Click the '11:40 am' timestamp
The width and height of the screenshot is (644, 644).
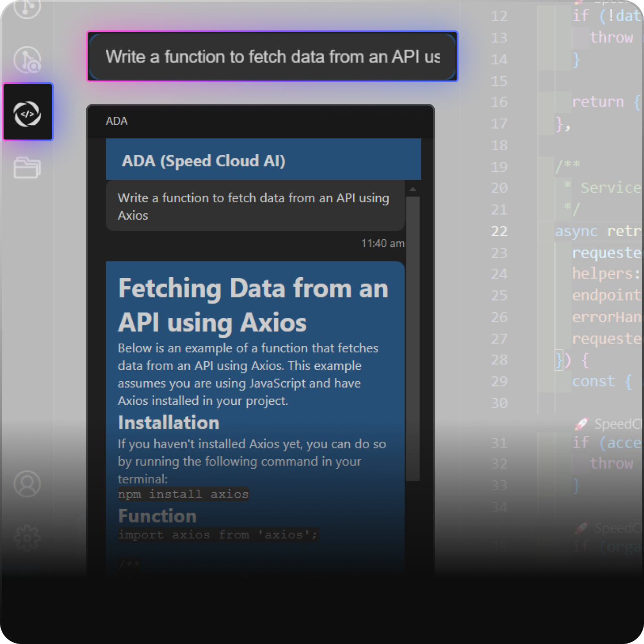coord(382,243)
